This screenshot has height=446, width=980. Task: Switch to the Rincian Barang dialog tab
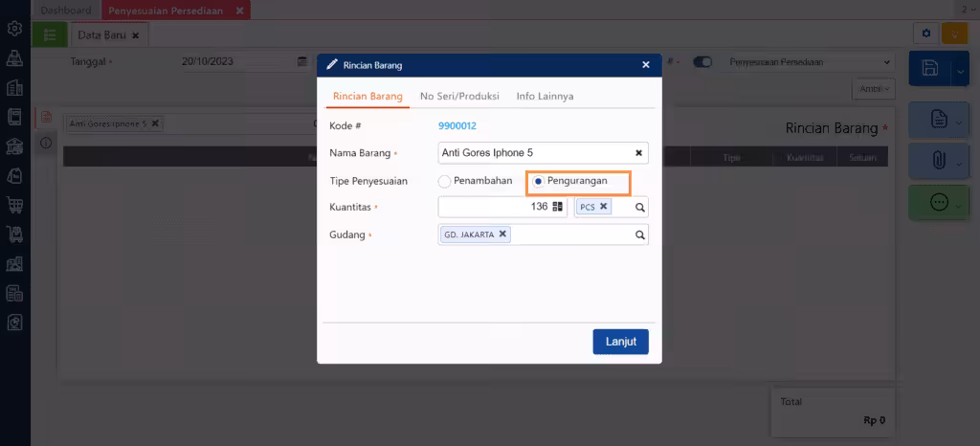[367, 97]
